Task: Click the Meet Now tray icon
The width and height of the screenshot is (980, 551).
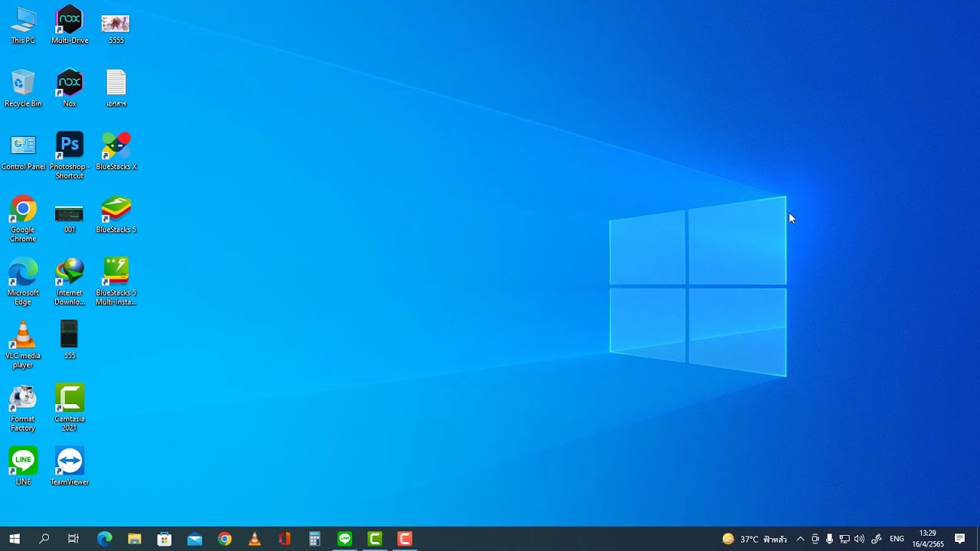Action: [x=815, y=539]
